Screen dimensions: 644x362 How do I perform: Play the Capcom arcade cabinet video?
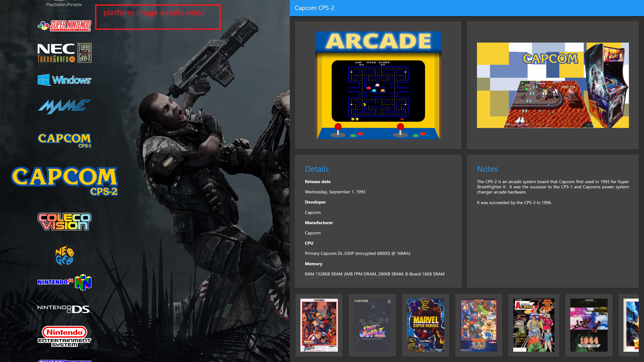(x=553, y=85)
